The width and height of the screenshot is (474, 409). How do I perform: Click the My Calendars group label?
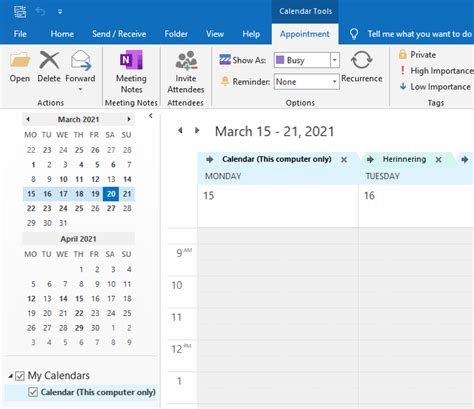point(59,376)
